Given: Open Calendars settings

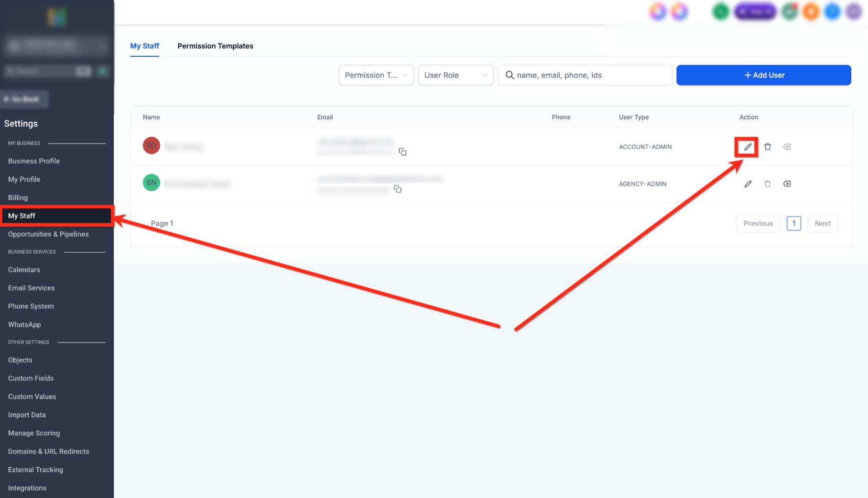Looking at the screenshot, I should click(x=24, y=270).
